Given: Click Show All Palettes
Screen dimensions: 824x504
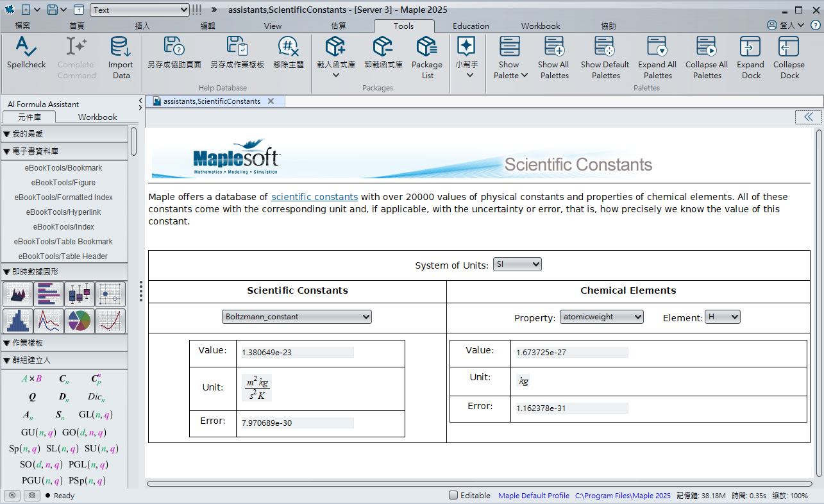Looking at the screenshot, I should click(554, 58).
